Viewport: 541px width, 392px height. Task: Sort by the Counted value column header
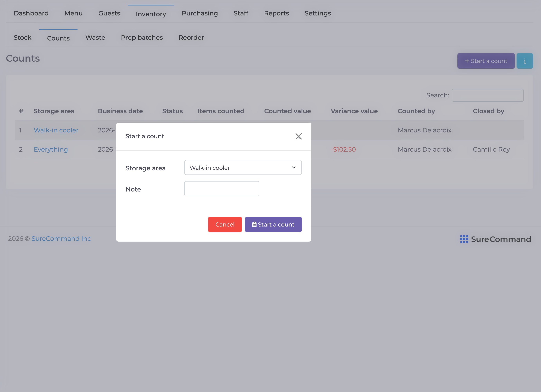click(288, 111)
